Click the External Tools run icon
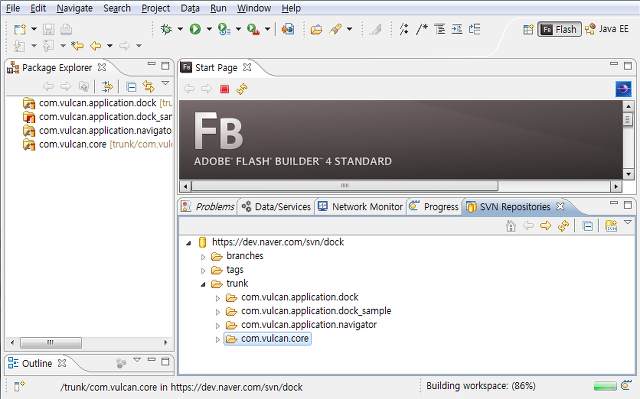This screenshot has width=640, height=399. point(253,29)
